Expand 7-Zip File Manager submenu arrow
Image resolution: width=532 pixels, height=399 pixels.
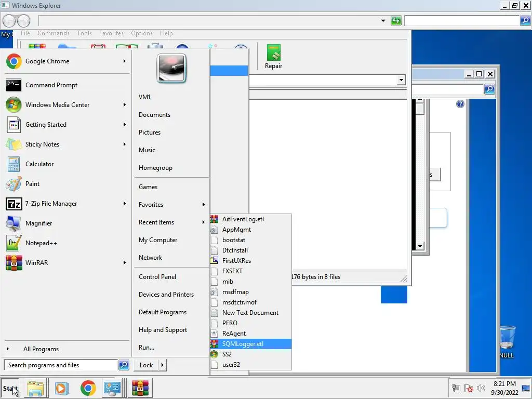(x=125, y=204)
